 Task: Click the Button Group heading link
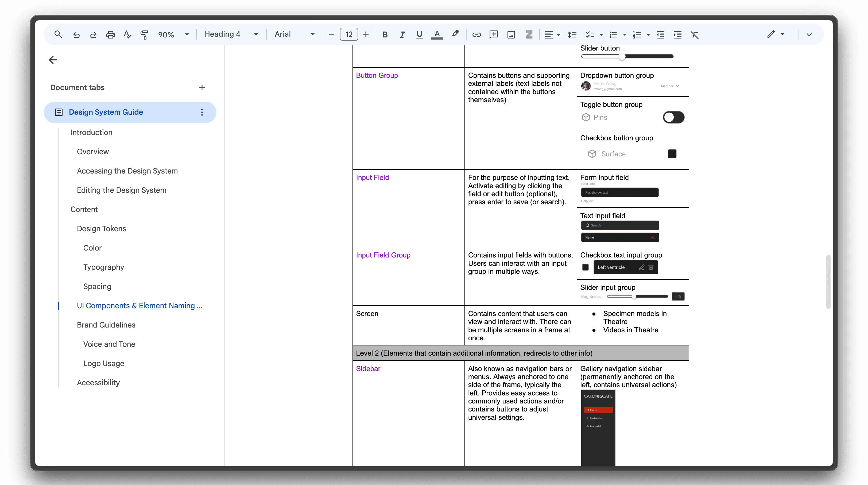pyautogui.click(x=377, y=75)
